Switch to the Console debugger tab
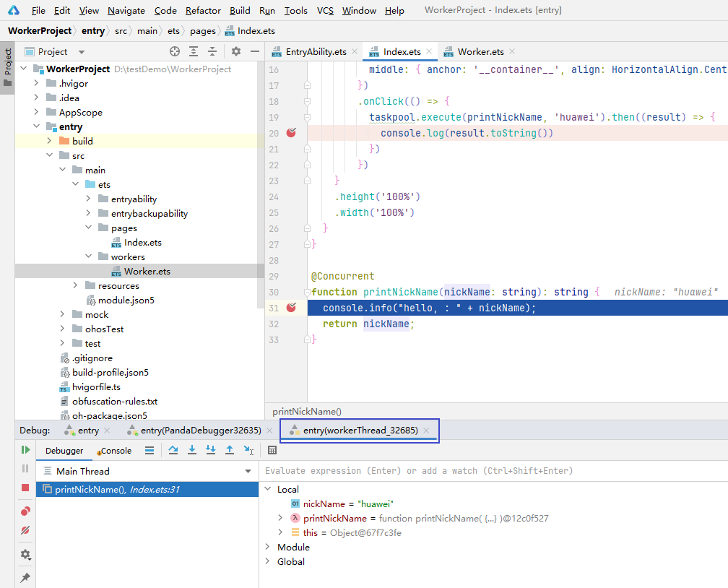 tap(114, 449)
